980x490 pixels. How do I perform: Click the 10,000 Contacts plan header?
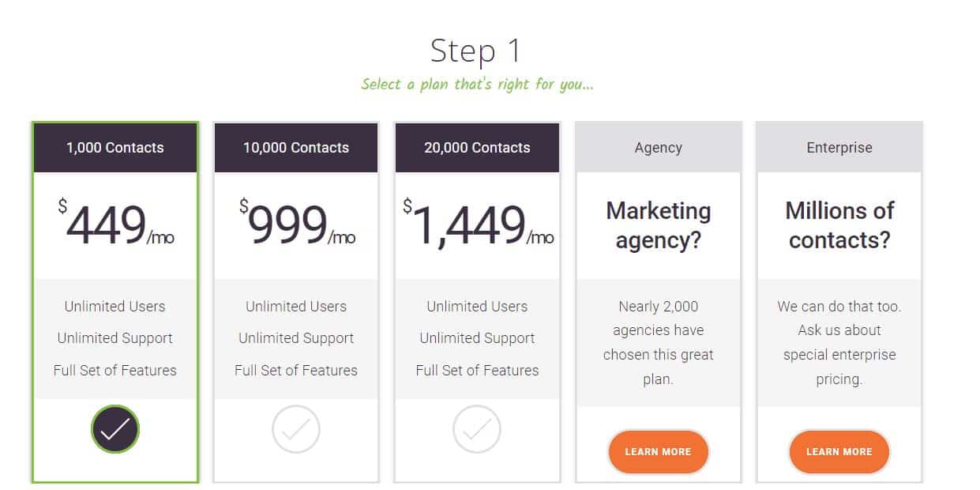(x=296, y=148)
